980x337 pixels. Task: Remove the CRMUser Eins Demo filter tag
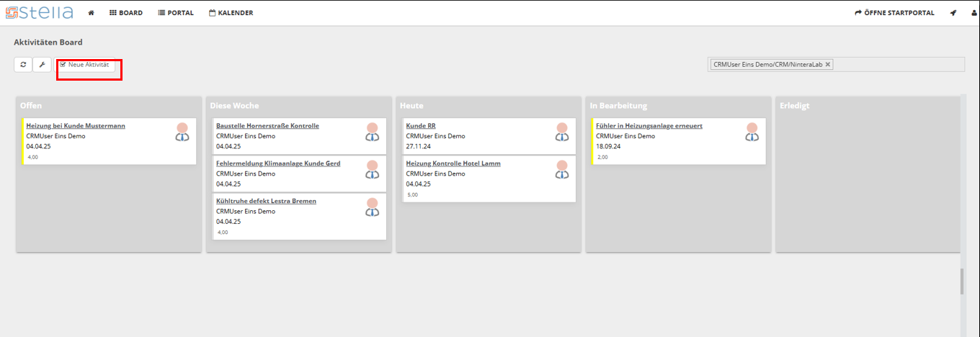[x=828, y=65]
